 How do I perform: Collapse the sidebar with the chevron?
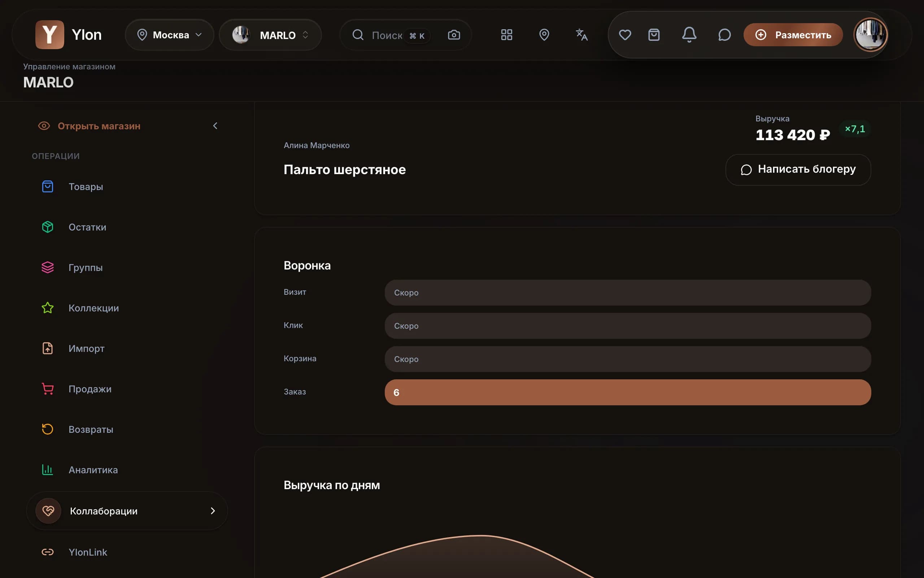pyautogui.click(x=215, y=126)
